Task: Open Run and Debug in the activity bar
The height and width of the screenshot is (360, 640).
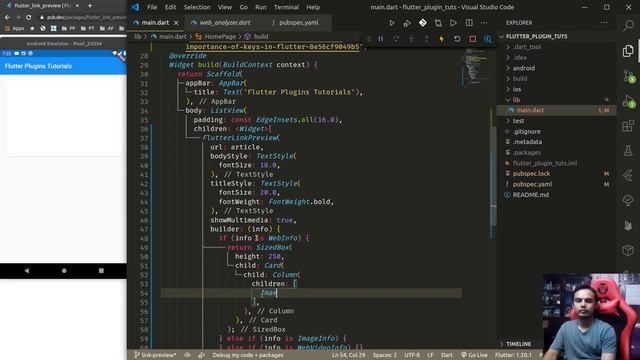Action: tap(629, 101)
